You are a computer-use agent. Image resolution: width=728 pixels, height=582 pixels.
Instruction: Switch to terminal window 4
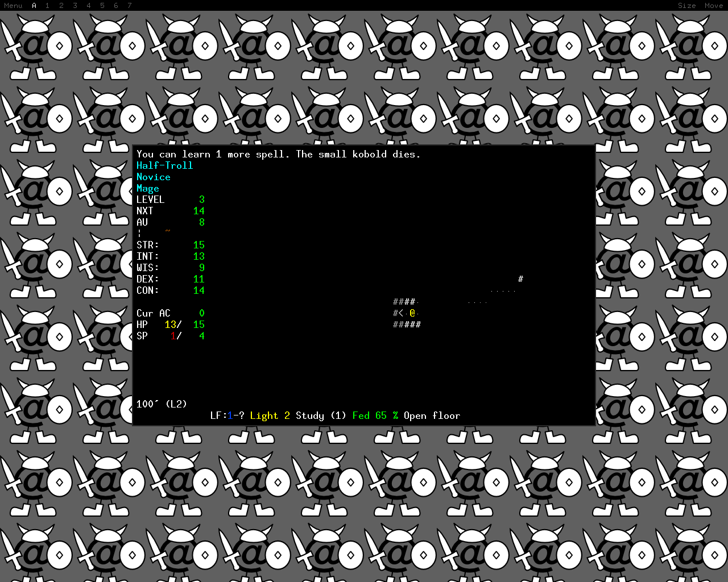(89, 6)
